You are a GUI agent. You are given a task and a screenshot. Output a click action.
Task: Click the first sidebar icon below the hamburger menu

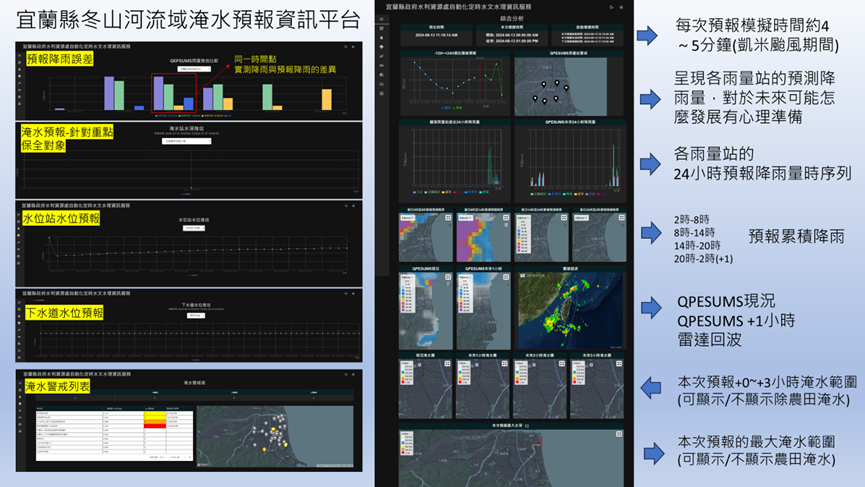(x=381, y=30)
